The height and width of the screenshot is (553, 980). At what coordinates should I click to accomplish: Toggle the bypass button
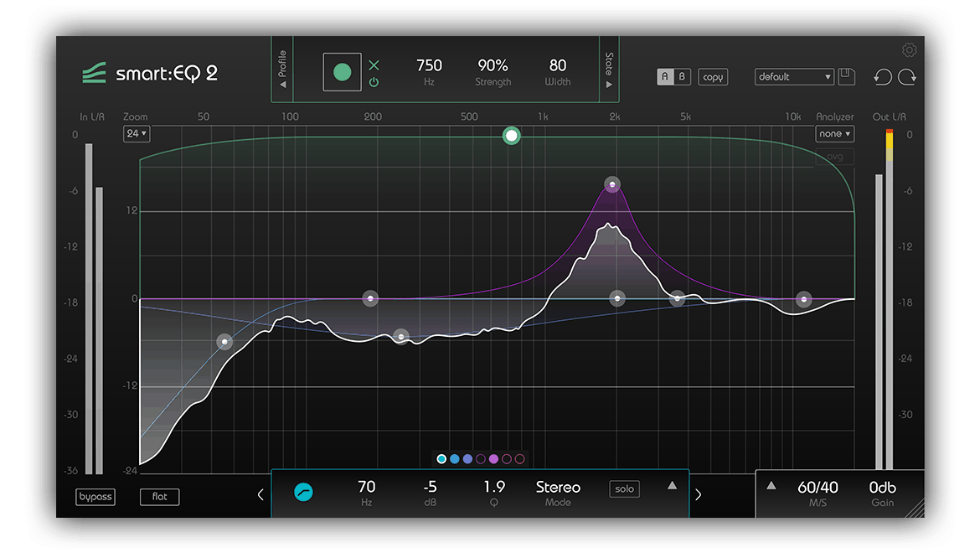click(x=95, y=497)
